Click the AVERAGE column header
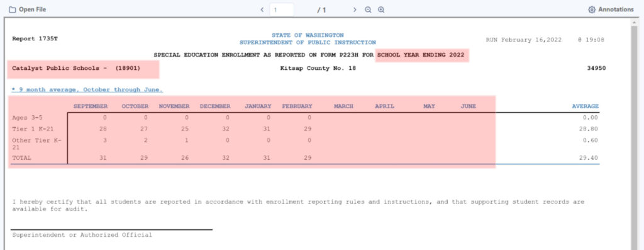The image size is (644, 250). 586,106
